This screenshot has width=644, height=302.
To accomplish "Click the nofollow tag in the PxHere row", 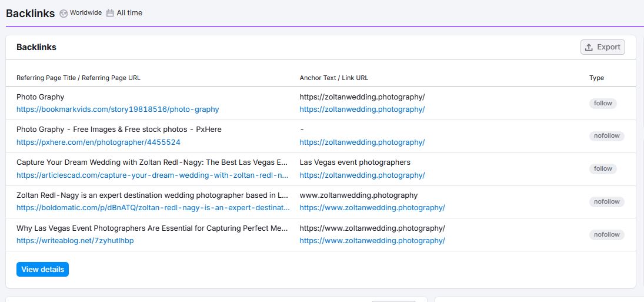I will (x=606, y=136).
